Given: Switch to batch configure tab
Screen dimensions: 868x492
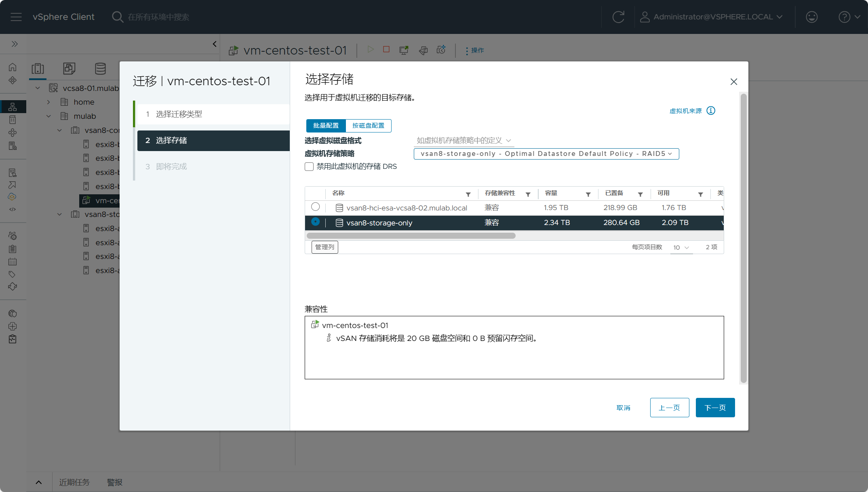Looking at the screenshot, I should coord(326,126).
